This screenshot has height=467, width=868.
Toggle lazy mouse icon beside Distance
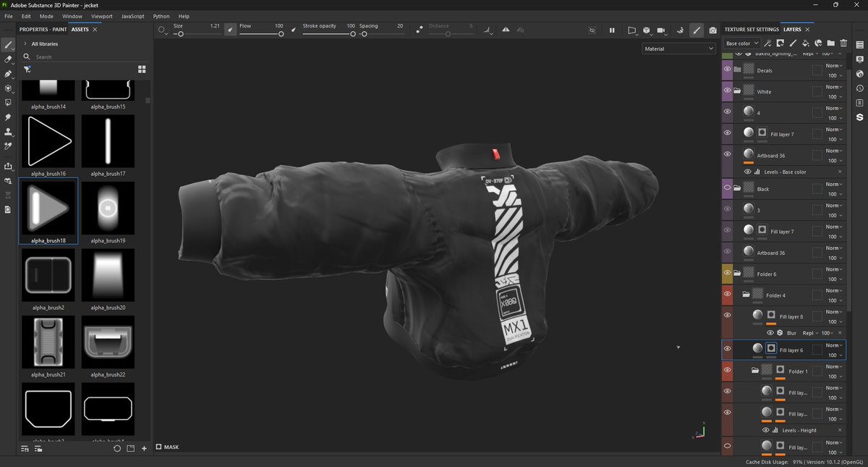click(420, 30)
